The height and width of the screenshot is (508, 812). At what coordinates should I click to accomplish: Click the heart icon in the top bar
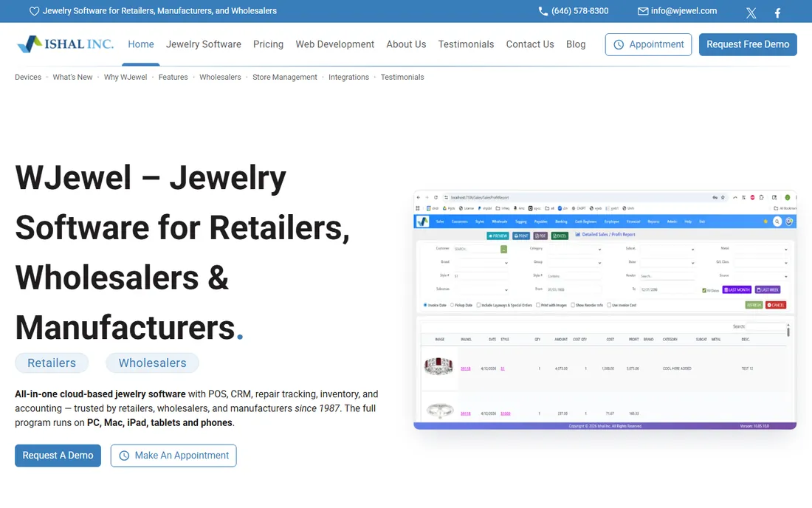(34, 11)
